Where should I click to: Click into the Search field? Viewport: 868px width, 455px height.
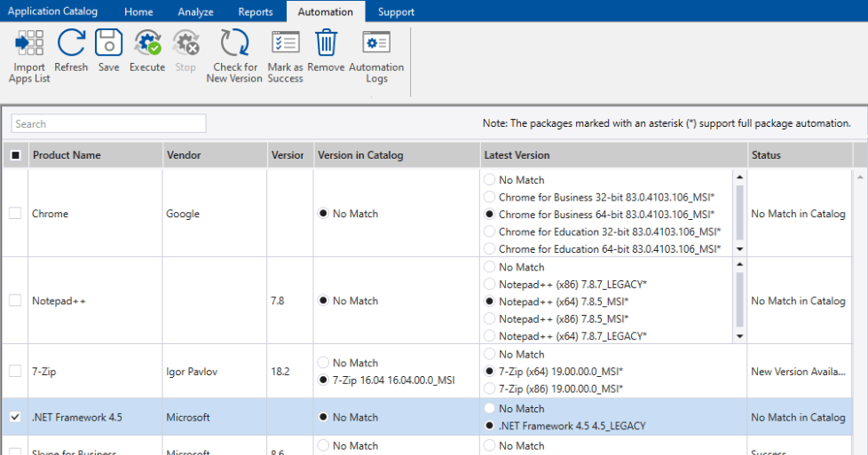pos(109,124)
